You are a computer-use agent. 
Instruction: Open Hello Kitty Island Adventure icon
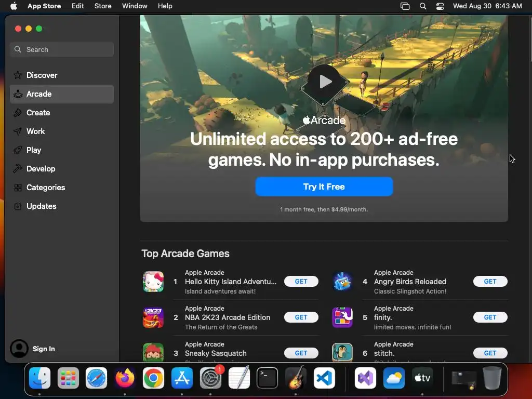(x=153, y=282)
